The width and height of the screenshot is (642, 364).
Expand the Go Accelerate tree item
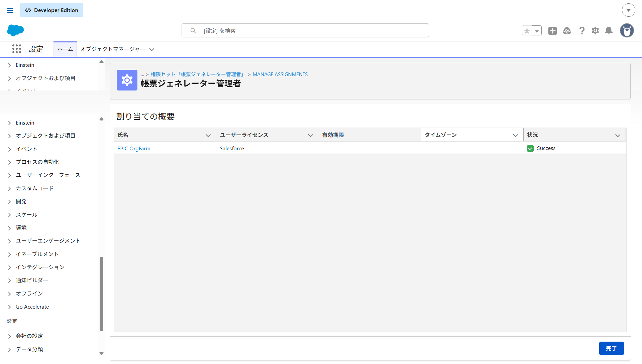[9, 307]
